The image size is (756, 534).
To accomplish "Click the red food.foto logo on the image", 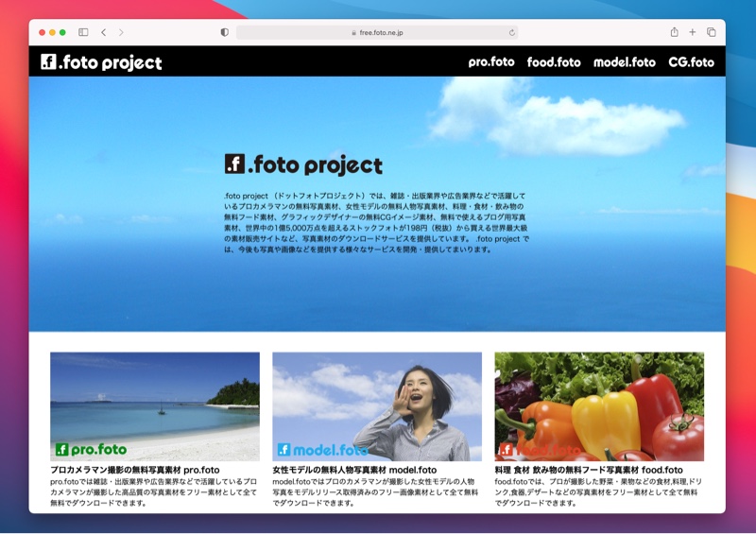I will tap(540, 450).
